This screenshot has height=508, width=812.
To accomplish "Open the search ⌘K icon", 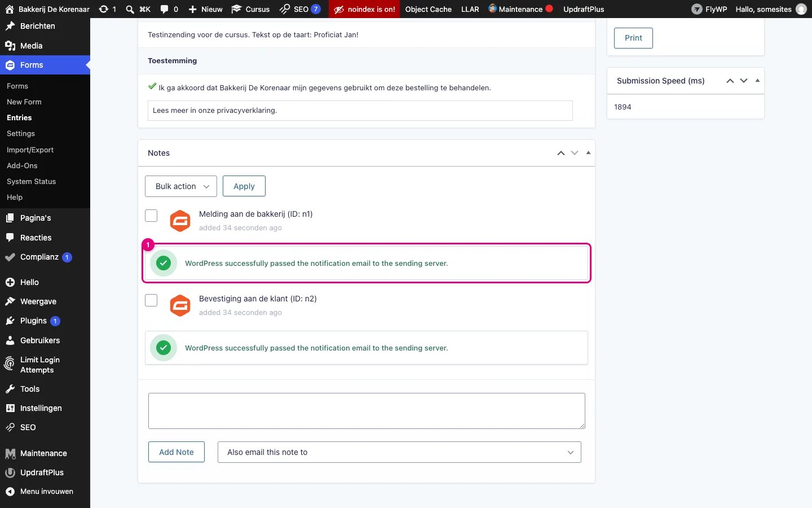I will click(130, 9).
